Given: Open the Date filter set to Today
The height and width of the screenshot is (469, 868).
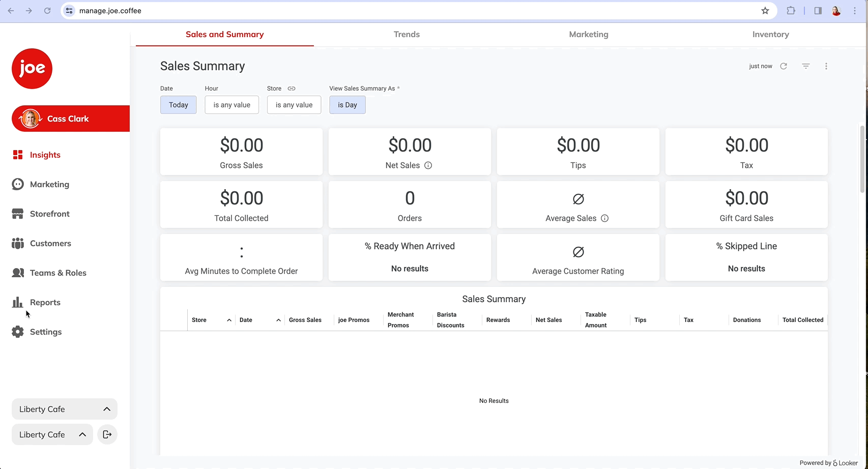Looking at the screenshot, I should pyautogui.click(x=179, y=105).
